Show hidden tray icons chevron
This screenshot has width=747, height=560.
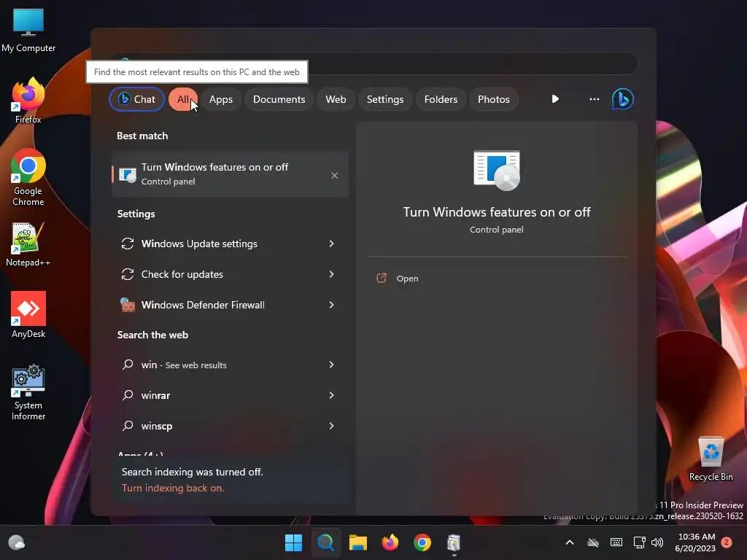coord(569,542)
